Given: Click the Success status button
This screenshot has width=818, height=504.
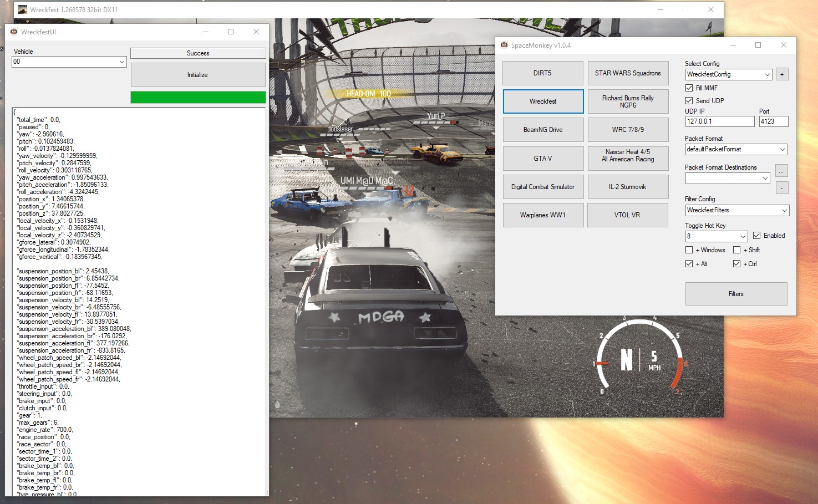Looking at the screenshot, I should point(198,53).
